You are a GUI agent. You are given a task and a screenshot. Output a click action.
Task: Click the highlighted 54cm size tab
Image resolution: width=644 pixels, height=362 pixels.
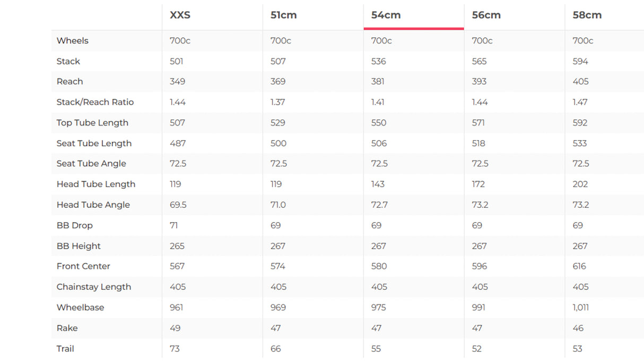[386, 15]
